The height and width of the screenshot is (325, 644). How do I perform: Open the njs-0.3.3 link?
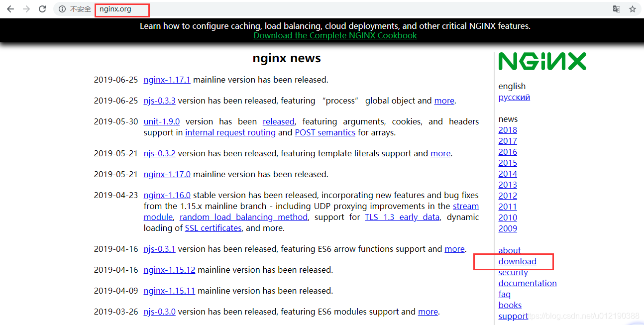coord(160,101)
